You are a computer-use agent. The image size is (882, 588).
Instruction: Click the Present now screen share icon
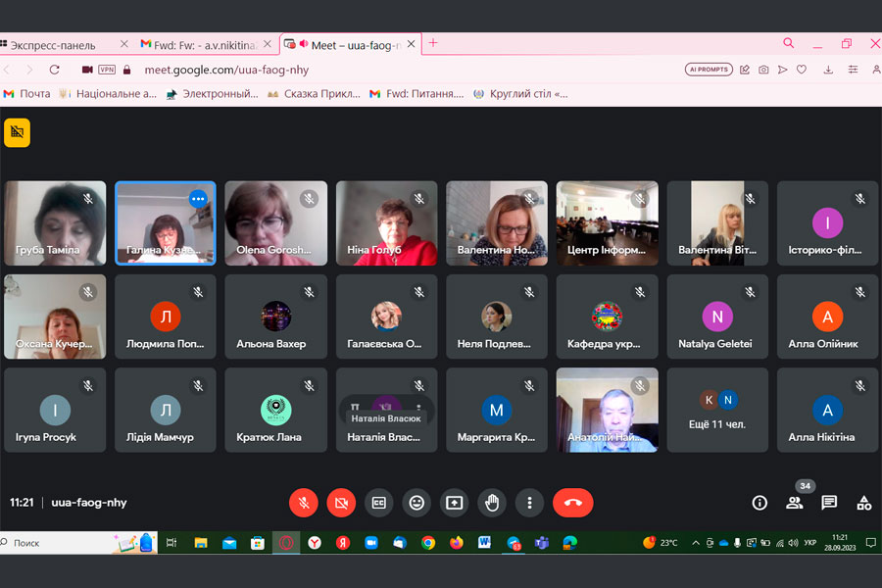455,503
